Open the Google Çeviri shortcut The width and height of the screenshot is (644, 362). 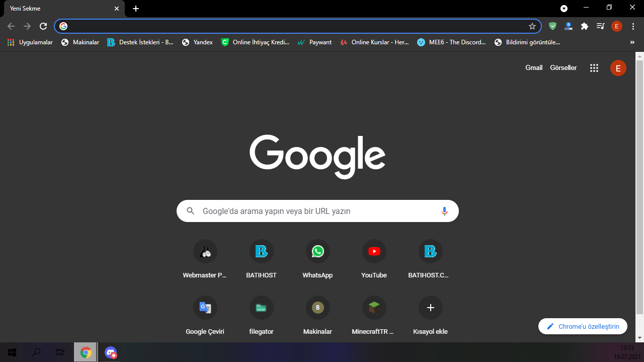(x=205, y=316)
